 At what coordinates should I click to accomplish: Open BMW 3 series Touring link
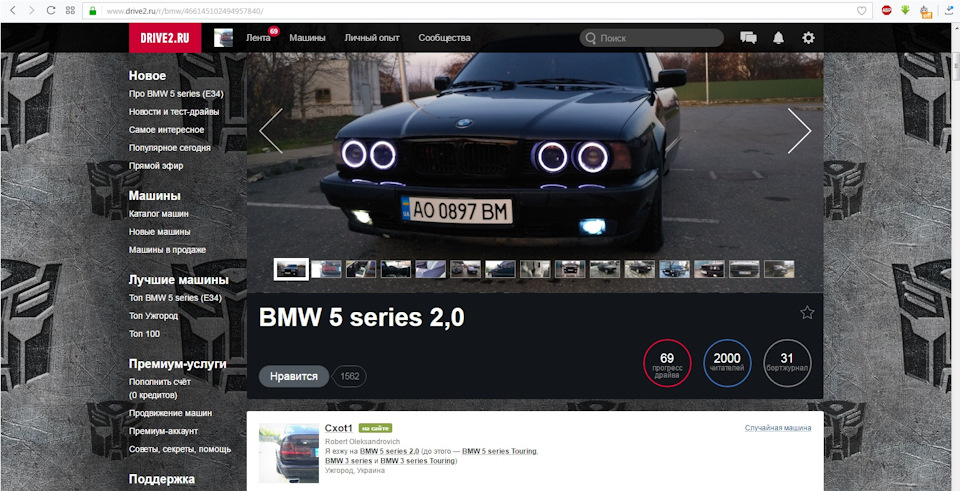point(418,460)
